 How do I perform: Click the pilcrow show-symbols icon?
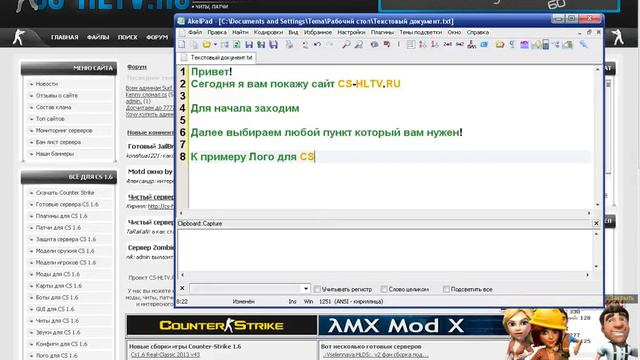pyautogui.click(x=512, y=44)
